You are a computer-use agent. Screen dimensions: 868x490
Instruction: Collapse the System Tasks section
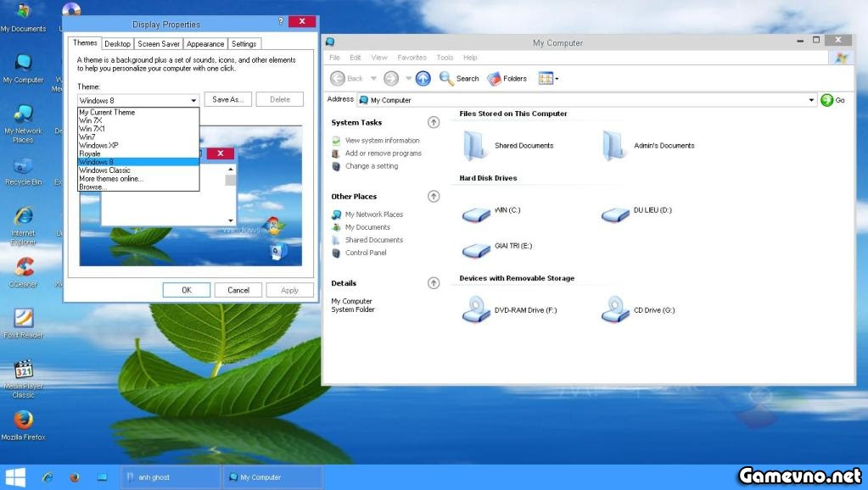point(434,122)
